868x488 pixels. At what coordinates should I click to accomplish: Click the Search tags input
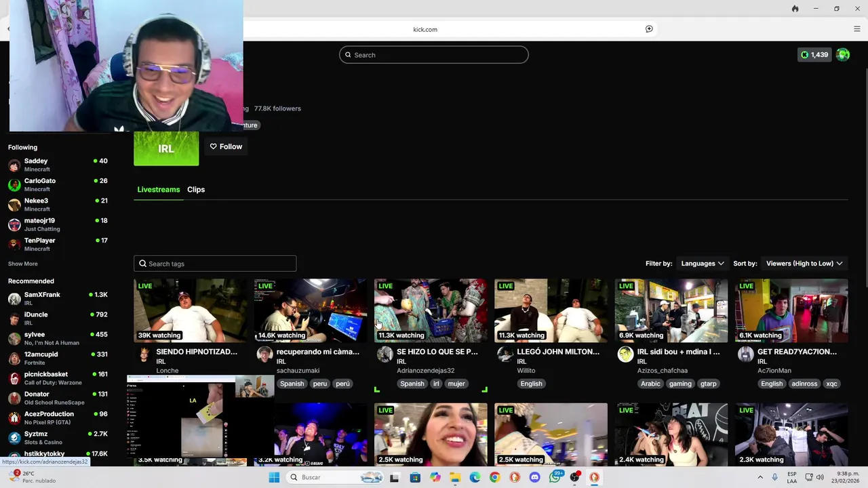pyautogui.click(x=215, y=264)
